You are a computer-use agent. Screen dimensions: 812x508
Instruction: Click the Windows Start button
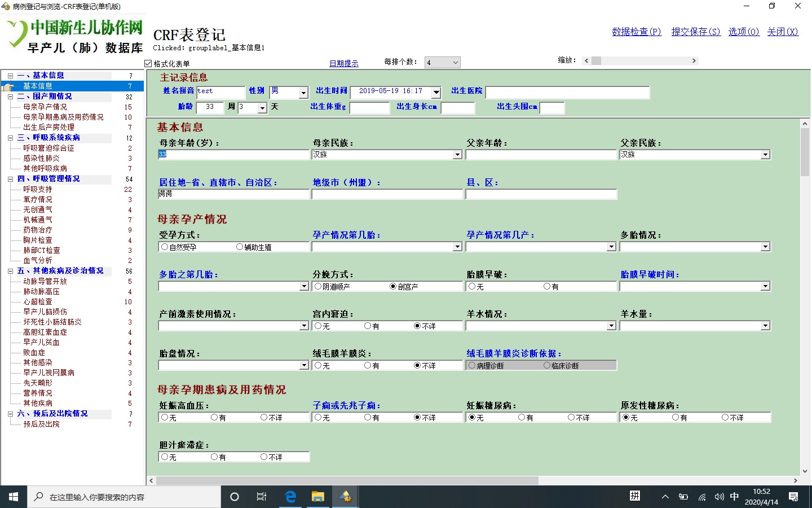coord(12,497)
